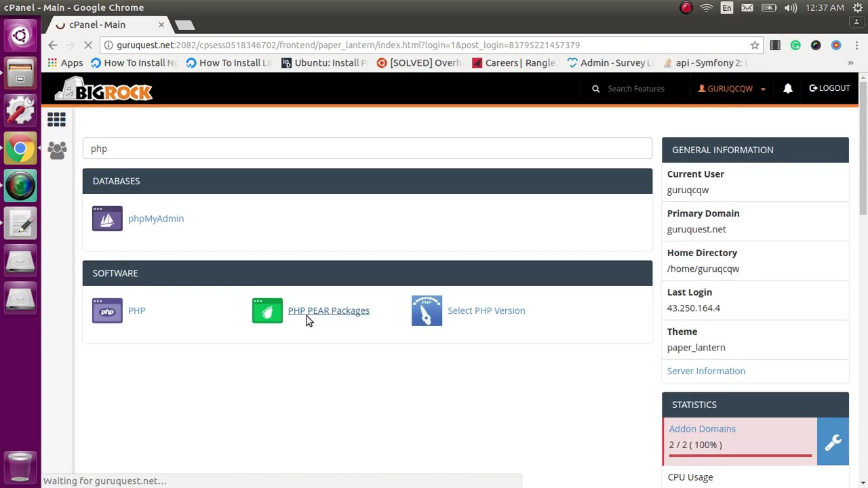Stop page loading with X button
The height and width of the screenshot is (488, 868).
click(88, 45)
